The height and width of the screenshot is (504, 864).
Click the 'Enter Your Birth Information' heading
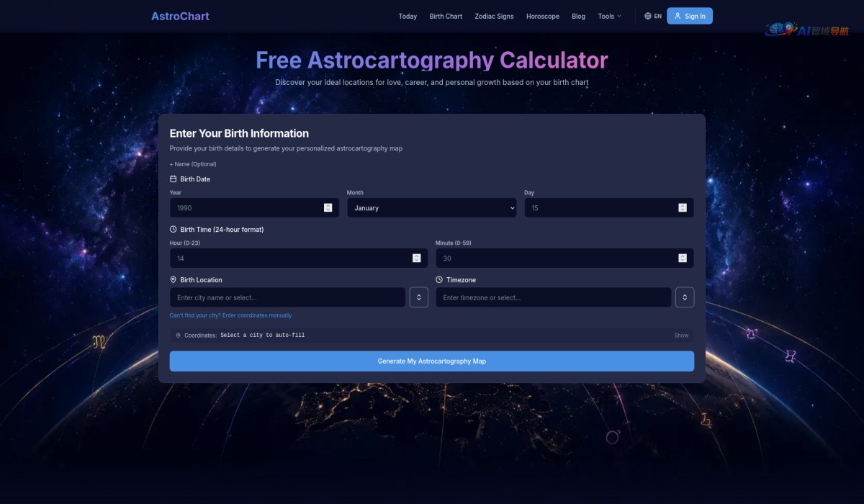click(x=239, y=133)
